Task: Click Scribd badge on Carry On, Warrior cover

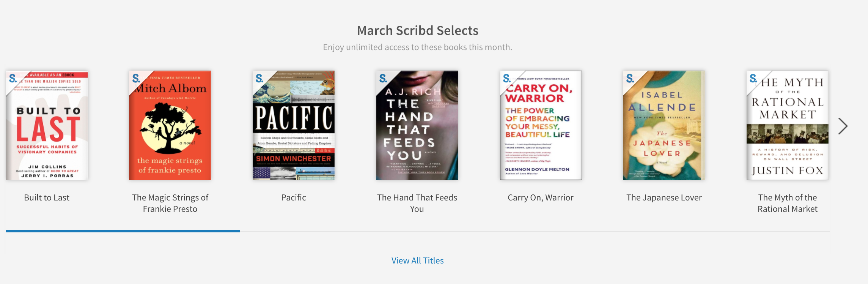Action: point(507,79)
